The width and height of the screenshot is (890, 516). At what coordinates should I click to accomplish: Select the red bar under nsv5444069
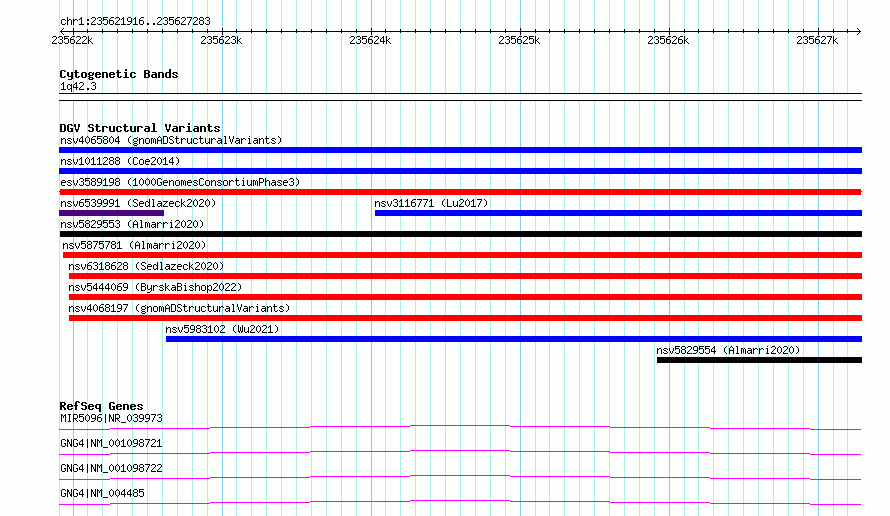coord(465,297)
